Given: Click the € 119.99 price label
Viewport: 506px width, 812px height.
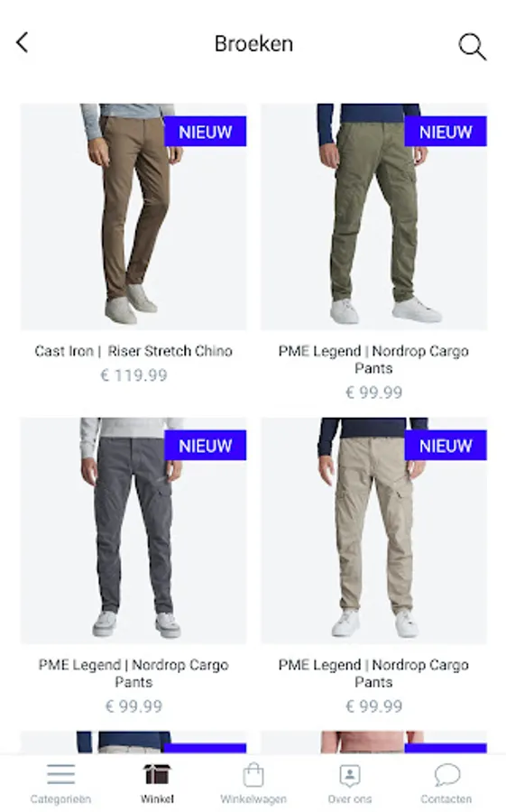Looking at the screenshot, I should (133, 375).
